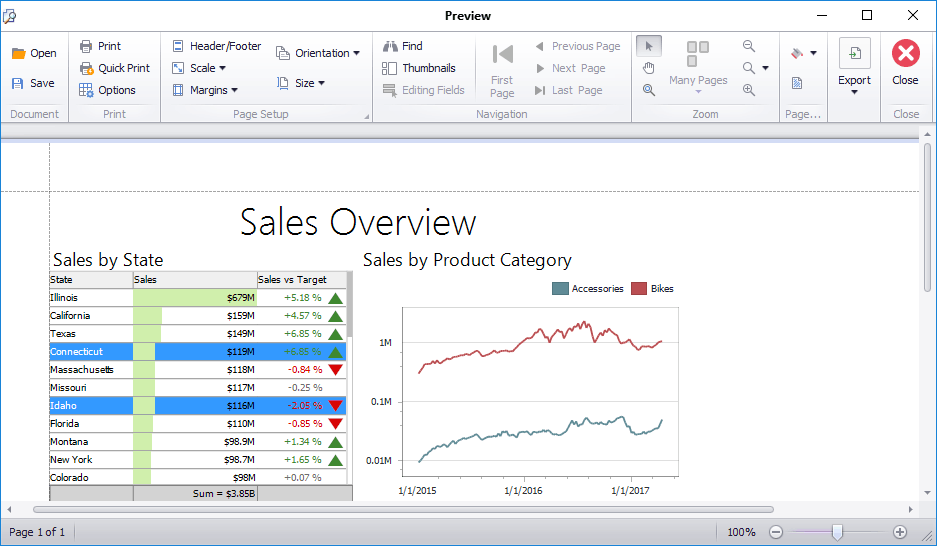
Task: Save the document
Action: (34, 84)
